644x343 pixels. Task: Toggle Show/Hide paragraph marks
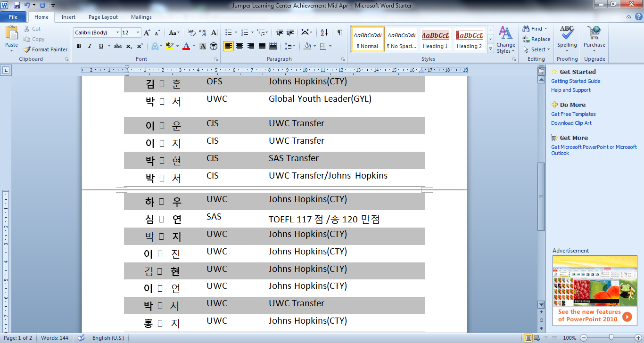point(340,33)
